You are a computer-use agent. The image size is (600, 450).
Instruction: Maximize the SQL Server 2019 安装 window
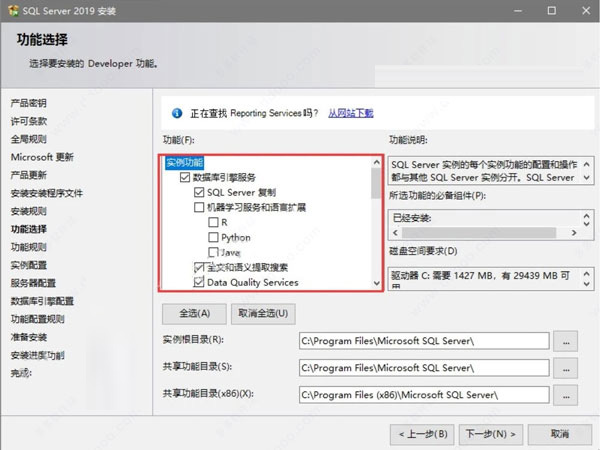(x=552, y=11)
